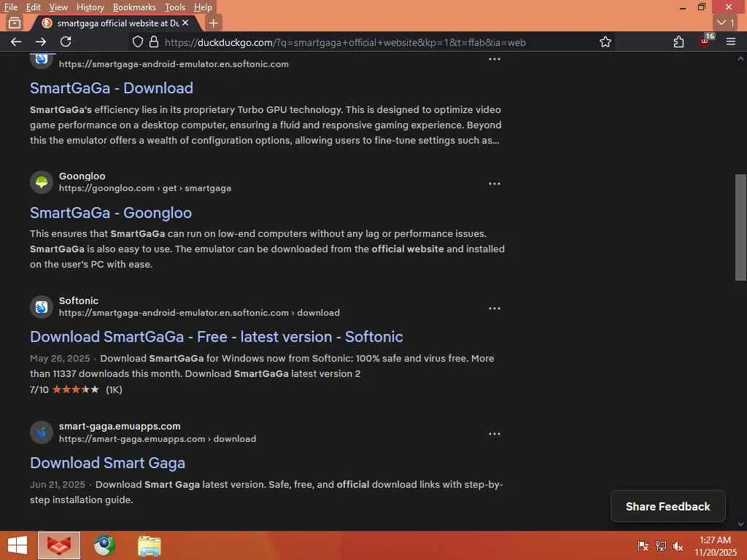This screenshot has height=560, width=747.
Task: Click the May 26, 2025 date text
Action: [x=60, y=358]
